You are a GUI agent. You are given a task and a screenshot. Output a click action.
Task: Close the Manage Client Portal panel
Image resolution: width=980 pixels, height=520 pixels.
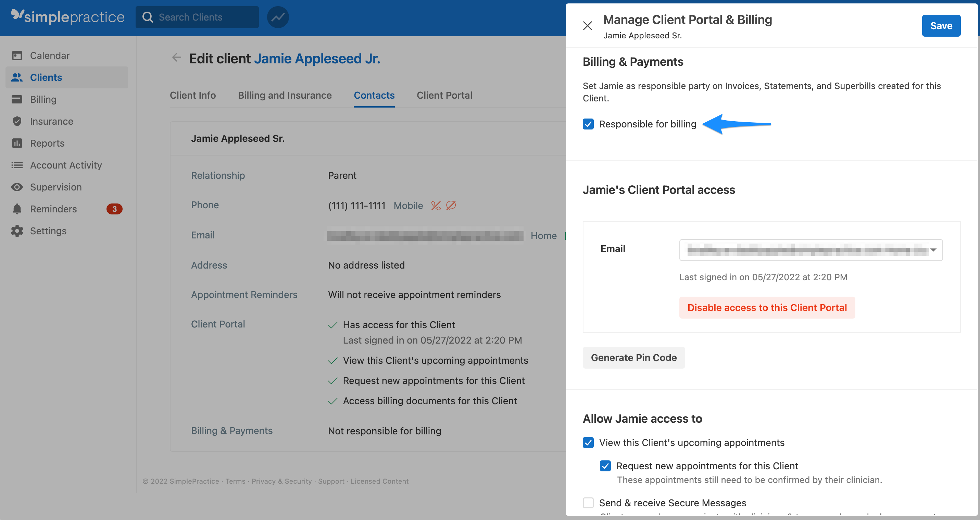587,26
